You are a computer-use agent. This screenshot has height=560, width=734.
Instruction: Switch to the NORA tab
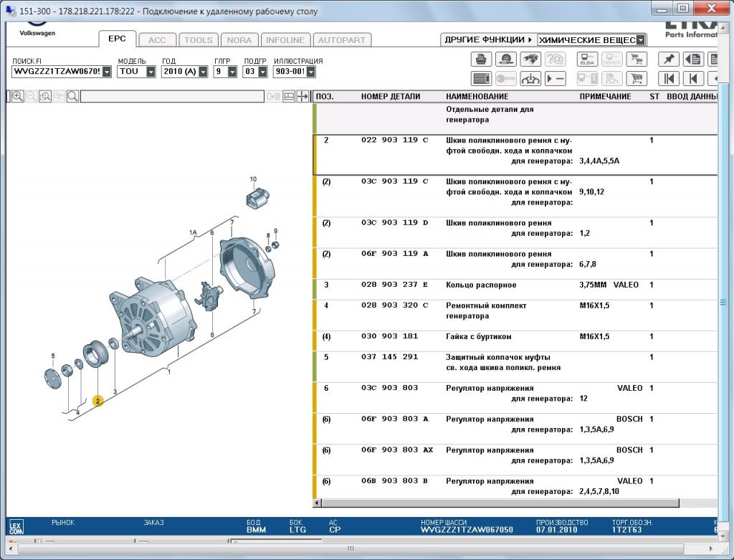[239, 40]
